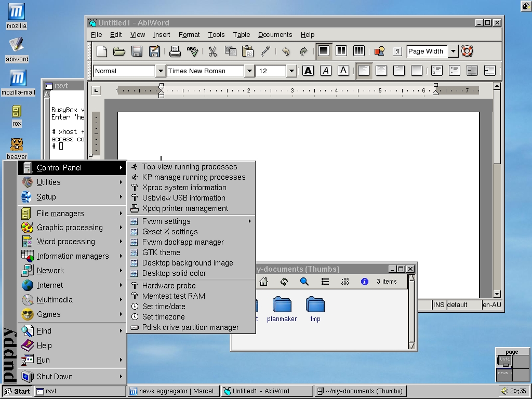Toggle italic text formatting

coord(326,71)
